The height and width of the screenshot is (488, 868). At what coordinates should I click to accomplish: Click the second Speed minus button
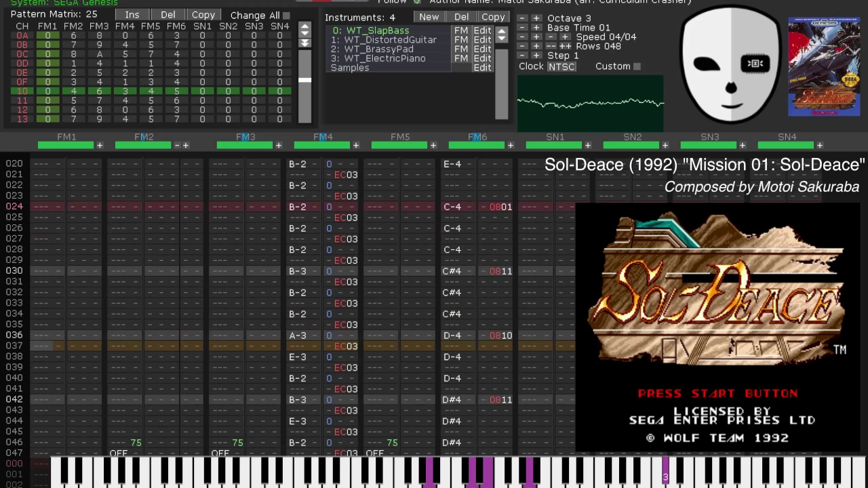[x=551, y=37]
